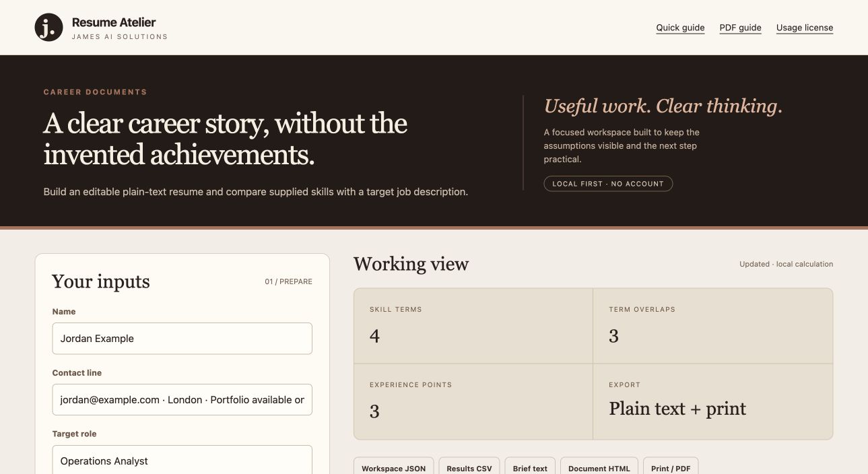The height and width of the screenshot is (474, 868).
Task: Click the Print / PDF button
Action: coord(671,467)
